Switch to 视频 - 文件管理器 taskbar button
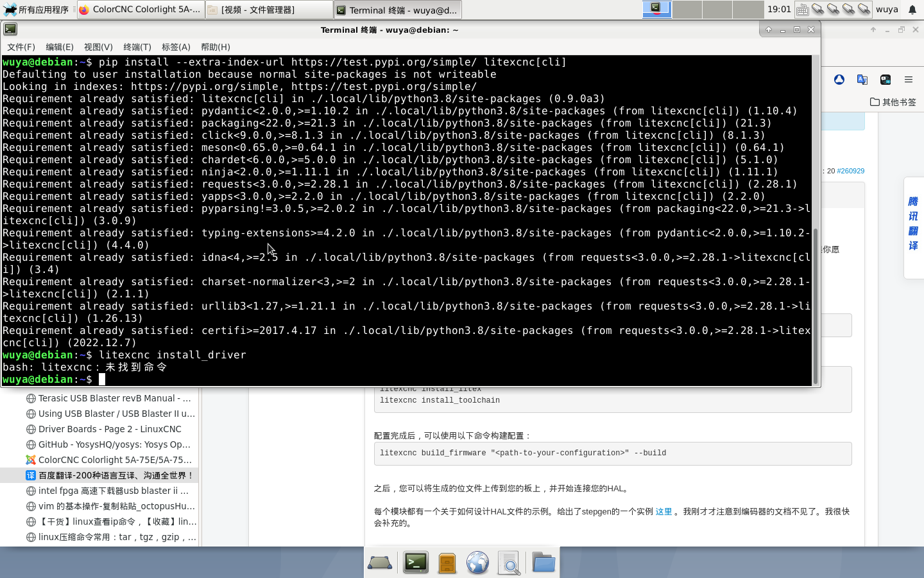This screenshot has height=578, width=924. click(x=269, y=10)
